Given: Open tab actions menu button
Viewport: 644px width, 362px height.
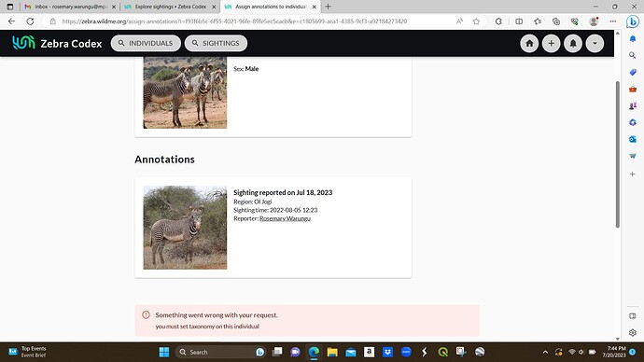Looking at the screenshot, I should pos(10,7).
